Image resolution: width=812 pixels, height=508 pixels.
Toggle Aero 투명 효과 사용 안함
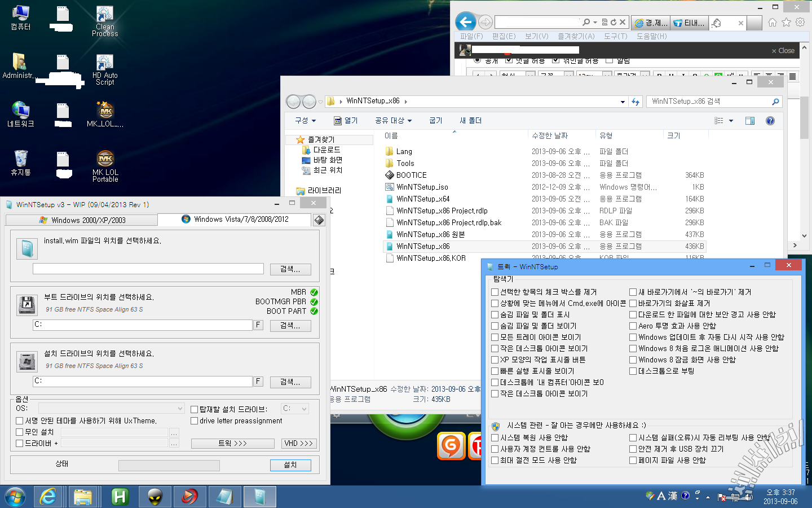(x=633, y=326)
